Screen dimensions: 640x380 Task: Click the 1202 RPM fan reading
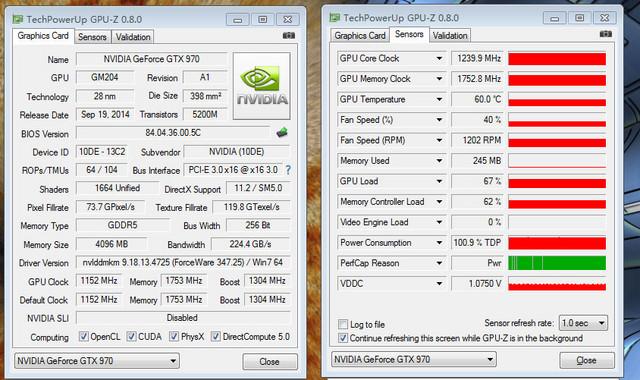(477, 140)
